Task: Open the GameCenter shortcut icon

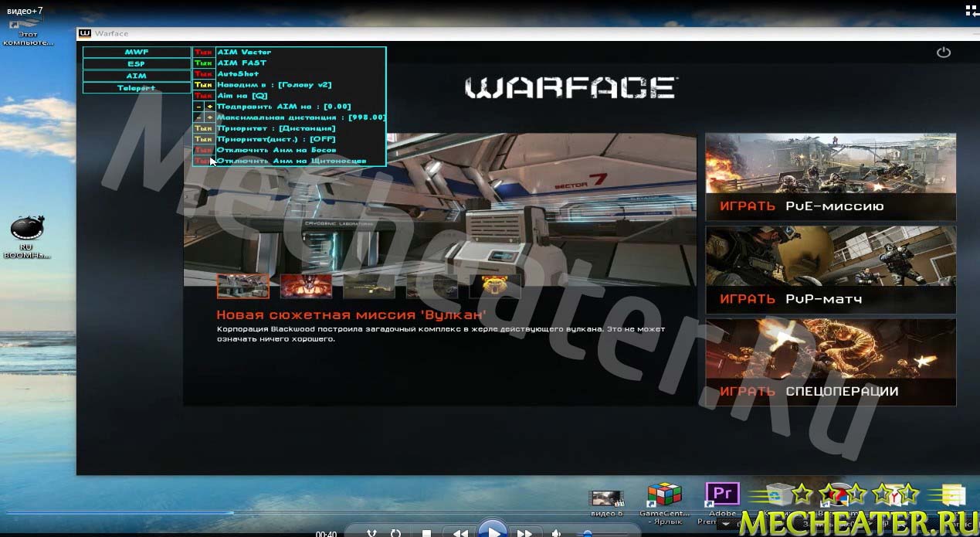Action: (664, 502)
